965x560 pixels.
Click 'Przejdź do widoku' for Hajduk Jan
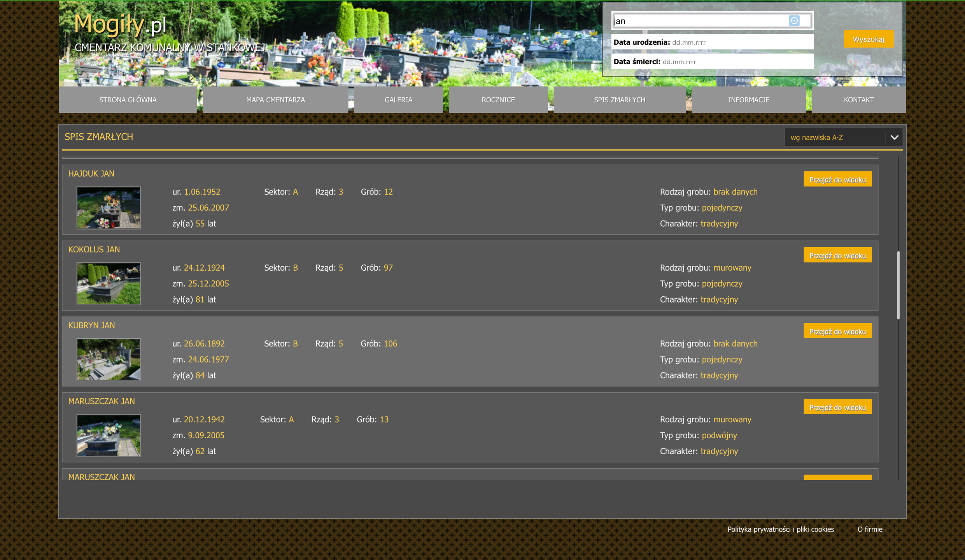pos(837,180)
